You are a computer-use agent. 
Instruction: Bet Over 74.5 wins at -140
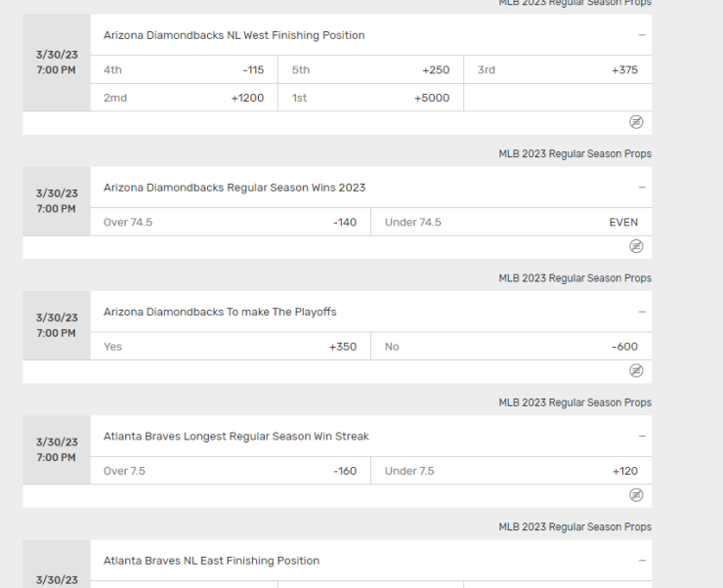pyautogui.click(x=230, y=222)
